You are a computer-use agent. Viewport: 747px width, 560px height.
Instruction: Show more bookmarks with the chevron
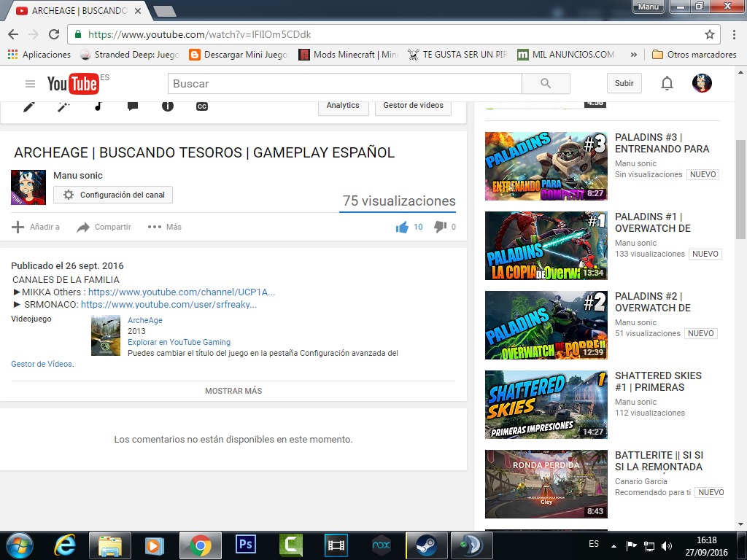(634, 55)
